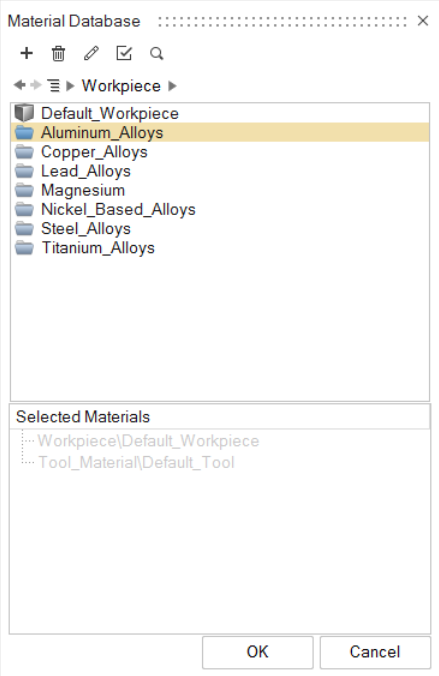Expand the arrow before Workpiece breadcrumb

click(x=70, y=86)
